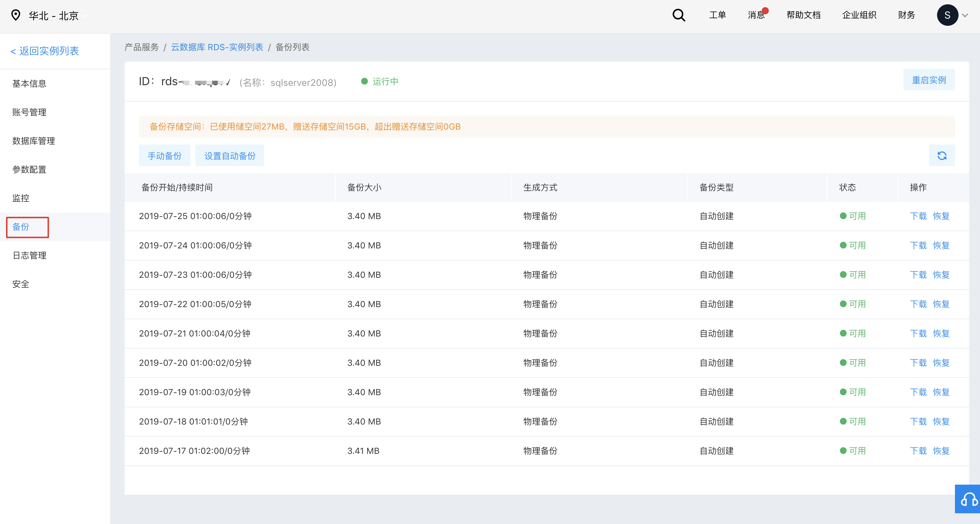This screenshot has height=524, width=980.
Task: Open 企业组织 menu
Action: pyautogui.click(x=859, y=15)
